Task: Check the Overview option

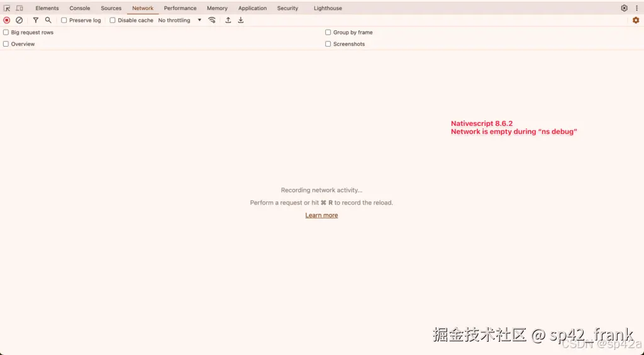Action: point(6,44)
